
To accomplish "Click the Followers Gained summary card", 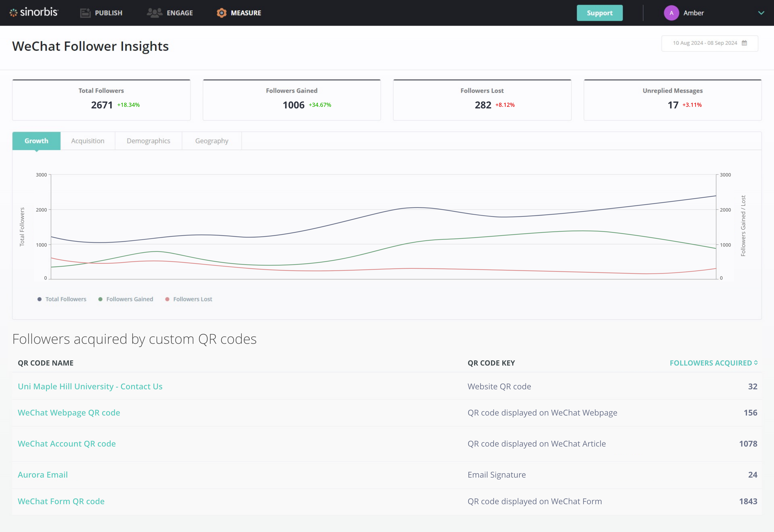I will [292, 100].
